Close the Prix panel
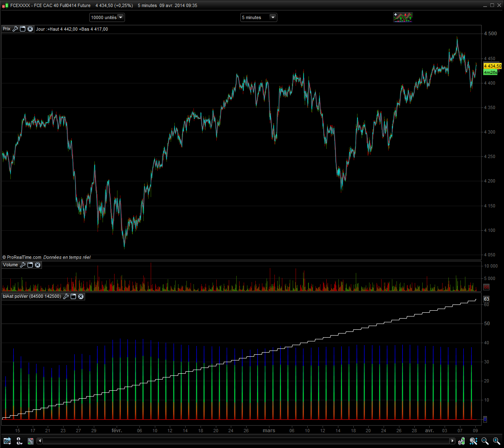Viewport: 504px width, 448px height. pos(30,29)
